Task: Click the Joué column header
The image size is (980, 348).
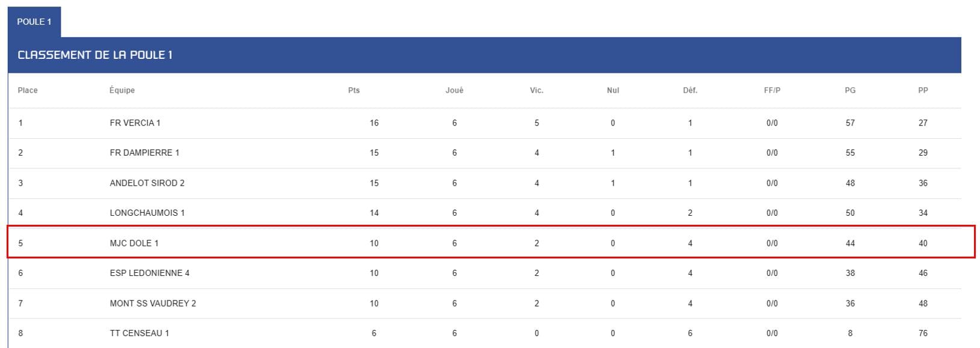Action: pyautogui.click(x=455, y=90)
